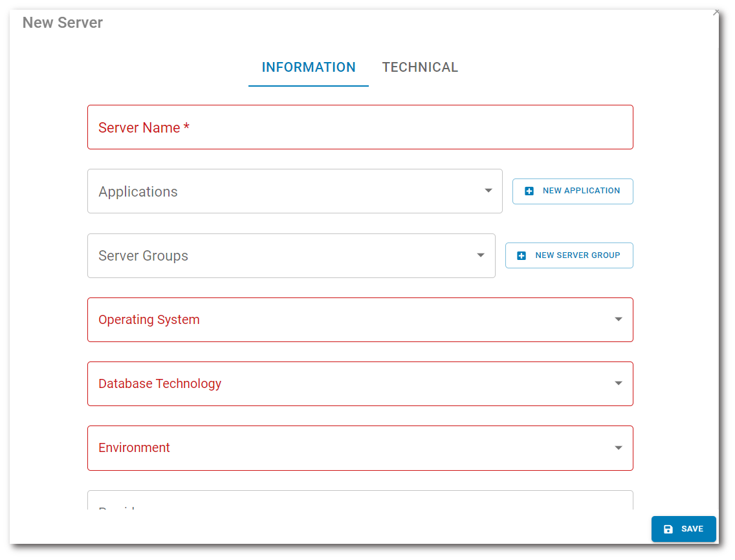
Task: Click the plus icon on New Server Group
Action: (521, 255)
